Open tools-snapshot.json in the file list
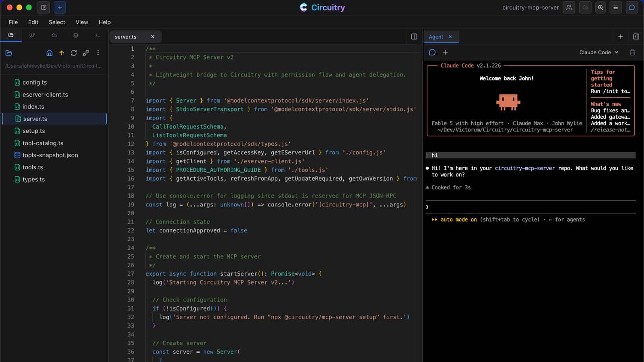644x362 pixels. coord(54,155)
